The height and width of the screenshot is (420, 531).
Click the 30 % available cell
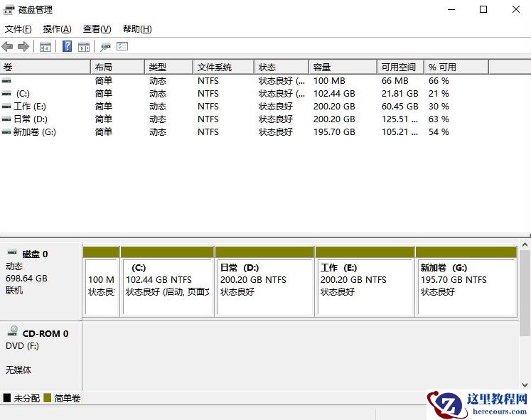[x=439, y=107]
